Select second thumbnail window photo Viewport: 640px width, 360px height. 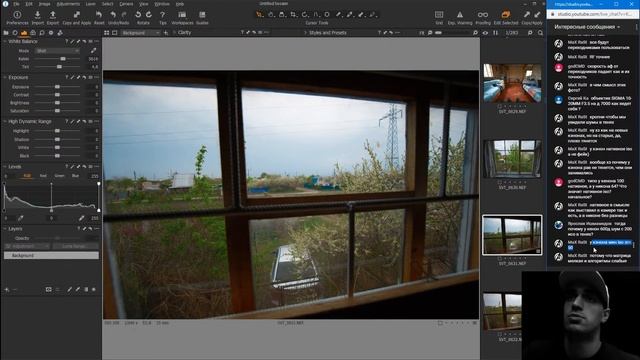click(512, 159)
